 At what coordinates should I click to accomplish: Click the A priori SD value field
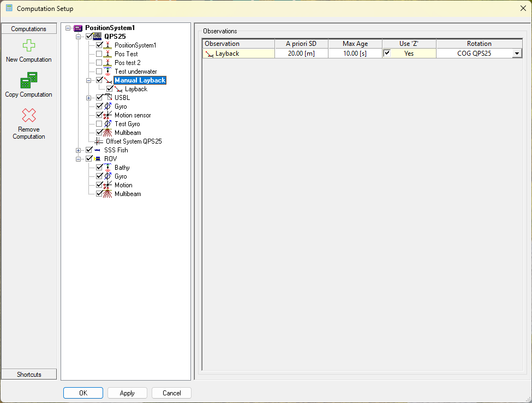[x=301, y=54]
